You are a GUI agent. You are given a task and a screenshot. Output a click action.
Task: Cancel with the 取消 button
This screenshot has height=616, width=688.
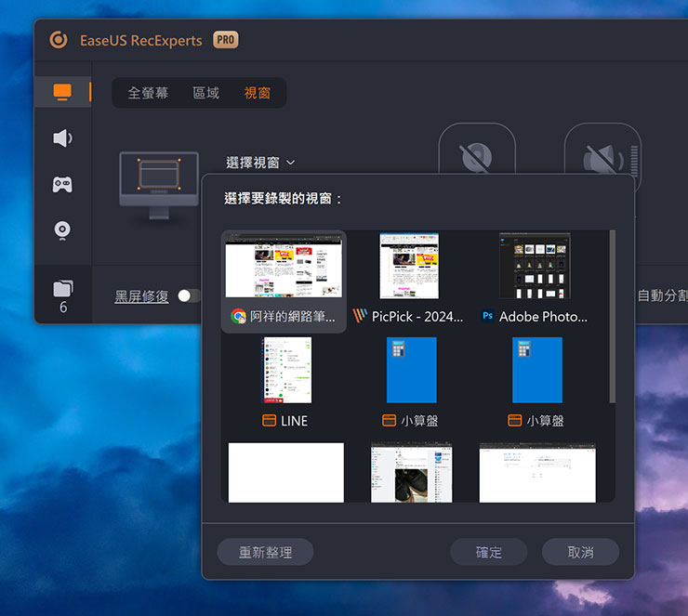(580, 552)
